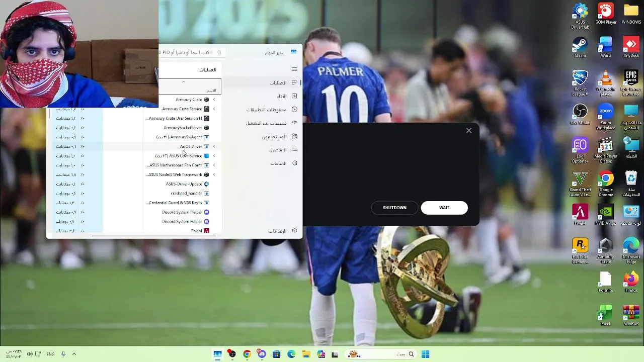Open OBS Studio desktop shortcut
Image resolution: width=644 pixels, height=362 pixels.
pos(580,115)
